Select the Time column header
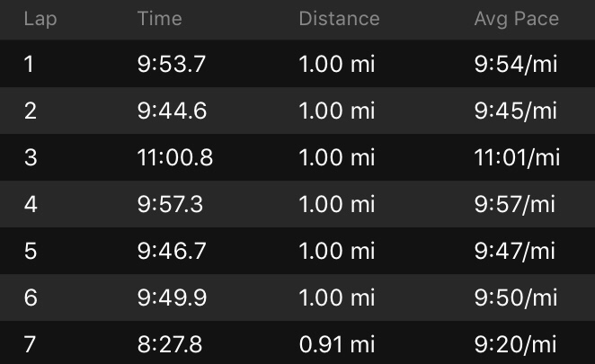 [159, 19]
